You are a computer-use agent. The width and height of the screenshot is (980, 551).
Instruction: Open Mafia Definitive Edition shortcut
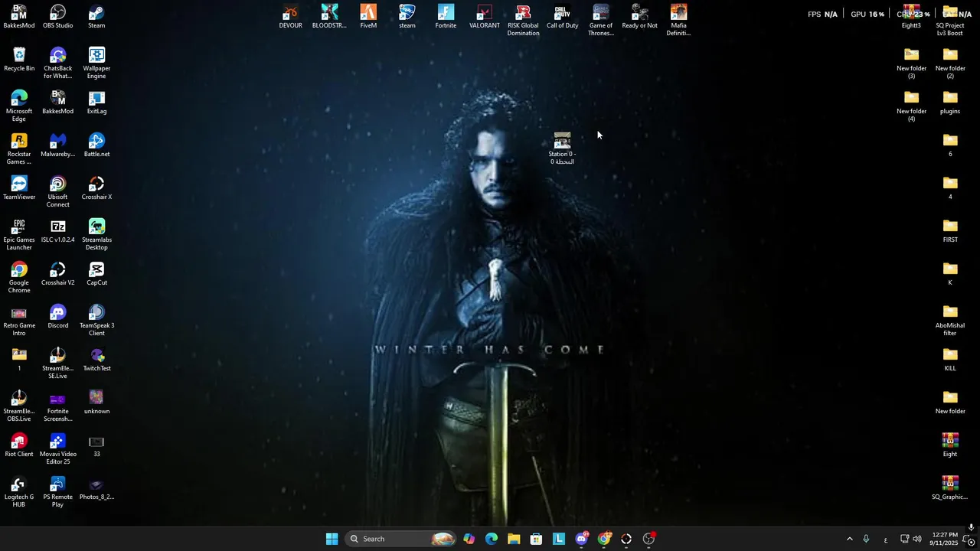click(678, 21)
